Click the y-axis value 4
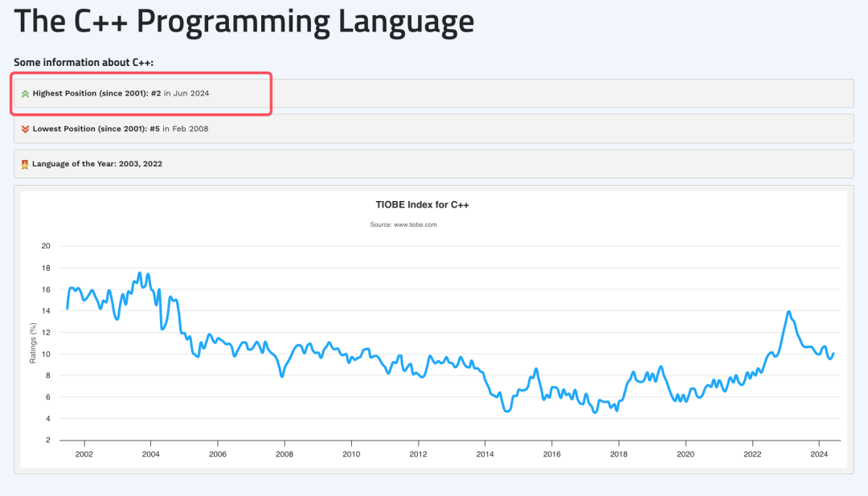The image size is (868, 496). coord(47,419)
